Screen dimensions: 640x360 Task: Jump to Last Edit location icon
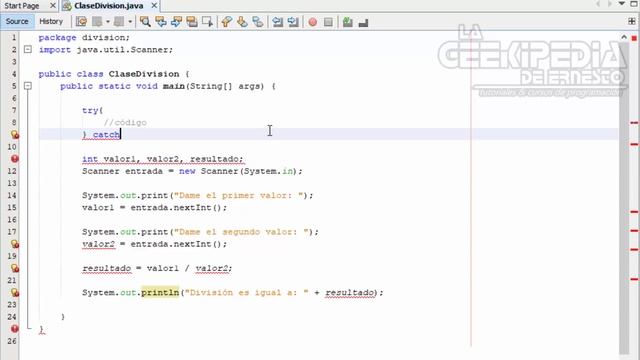81,22
